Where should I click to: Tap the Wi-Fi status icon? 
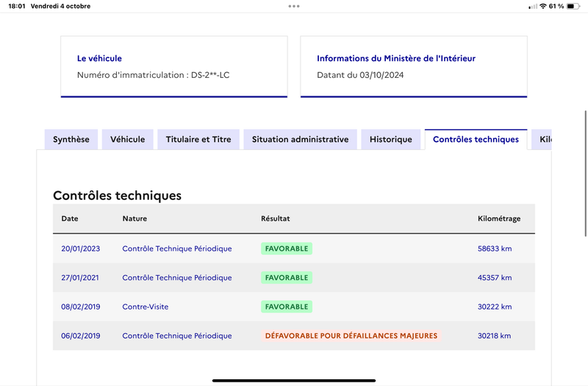(542, 6)
